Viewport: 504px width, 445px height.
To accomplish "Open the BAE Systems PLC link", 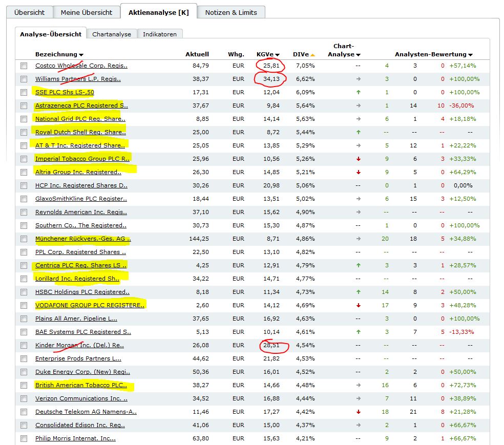I will (83, 332).
